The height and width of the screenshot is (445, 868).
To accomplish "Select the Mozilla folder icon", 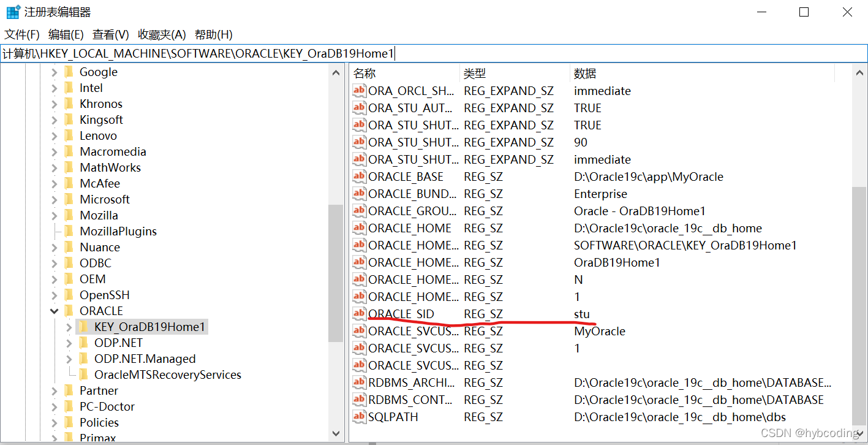I will 69,215.
